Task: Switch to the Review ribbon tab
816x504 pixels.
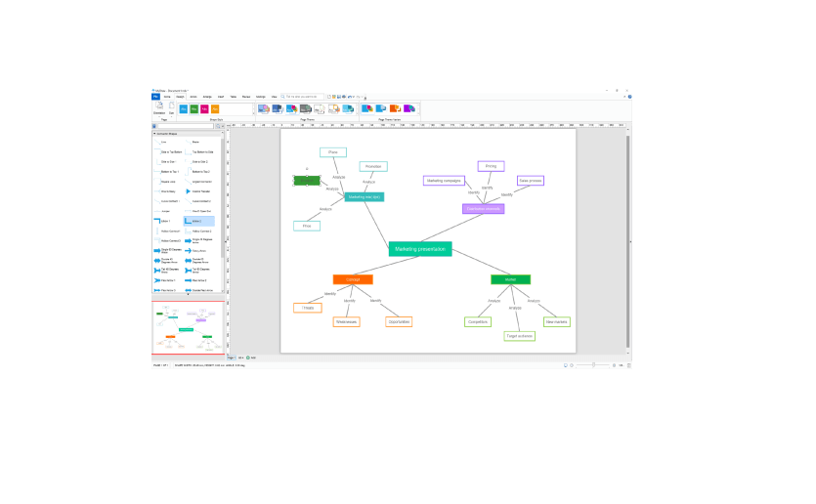Action: coord(246,97)
